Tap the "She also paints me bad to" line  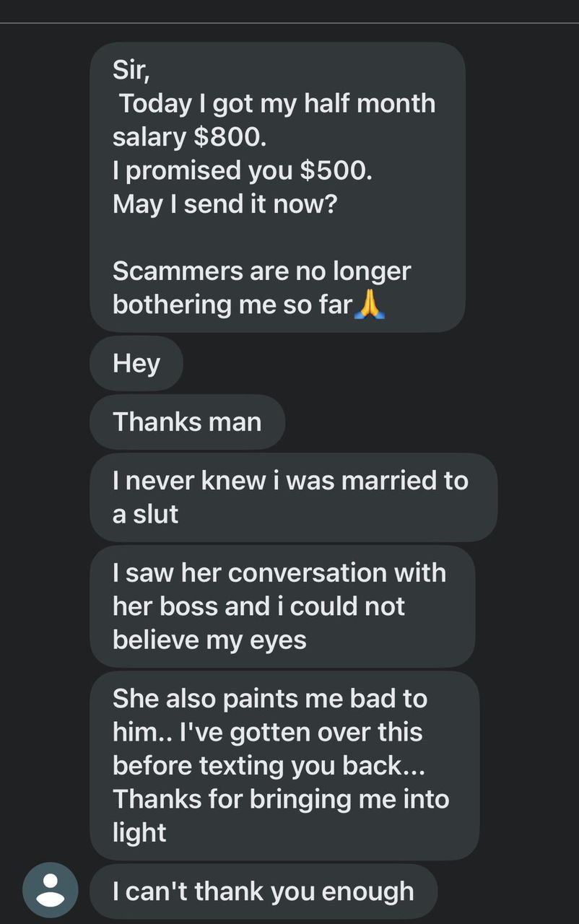click(x=270, y=699)
